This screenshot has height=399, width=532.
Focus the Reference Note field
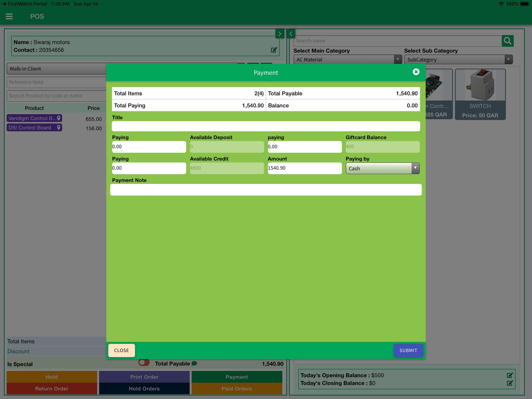pos(57,82)
